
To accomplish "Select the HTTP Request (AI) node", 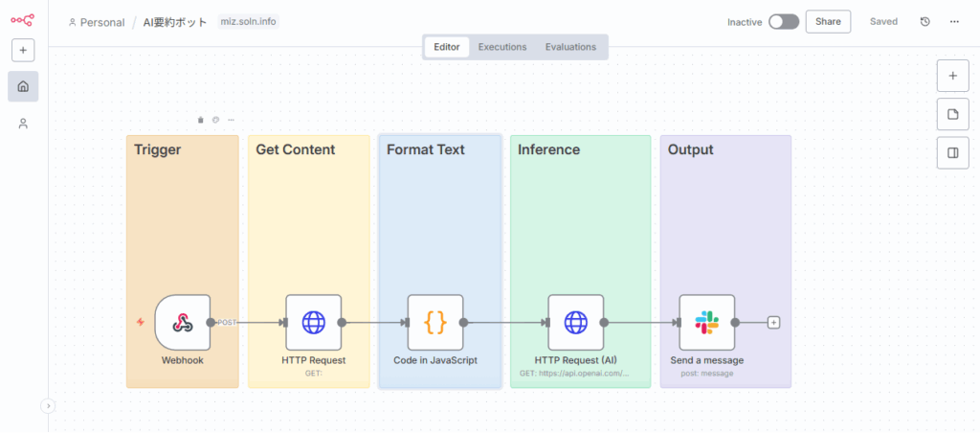I will click(575, 323).
